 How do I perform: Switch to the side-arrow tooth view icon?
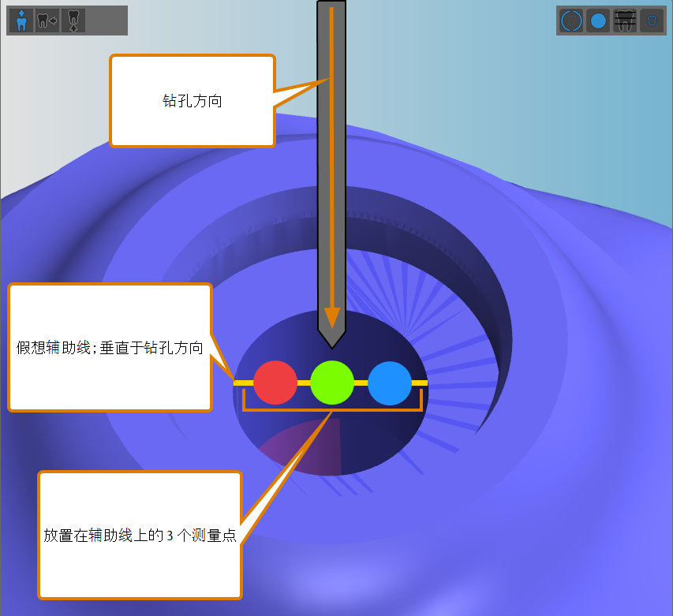point(47,21)
